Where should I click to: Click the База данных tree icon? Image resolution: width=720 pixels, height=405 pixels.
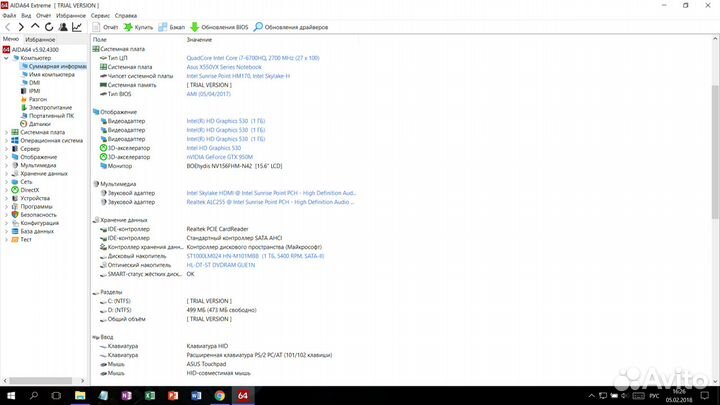click(15, 231)
